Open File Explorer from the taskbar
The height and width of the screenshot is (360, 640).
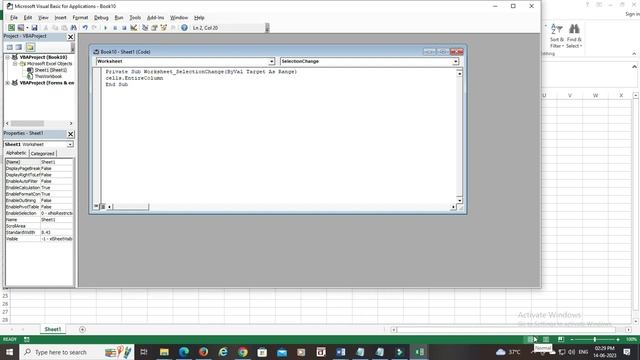[164, 352]
